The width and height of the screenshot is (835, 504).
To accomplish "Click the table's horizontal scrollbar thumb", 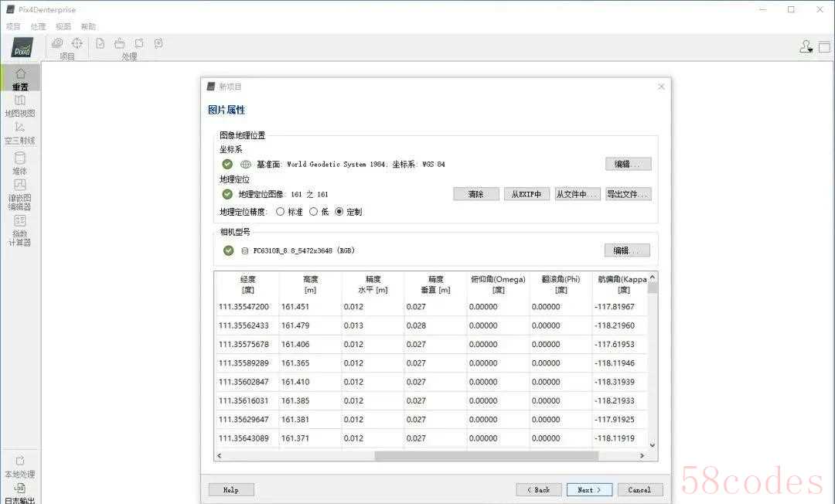I will click(x=486, y=456).
